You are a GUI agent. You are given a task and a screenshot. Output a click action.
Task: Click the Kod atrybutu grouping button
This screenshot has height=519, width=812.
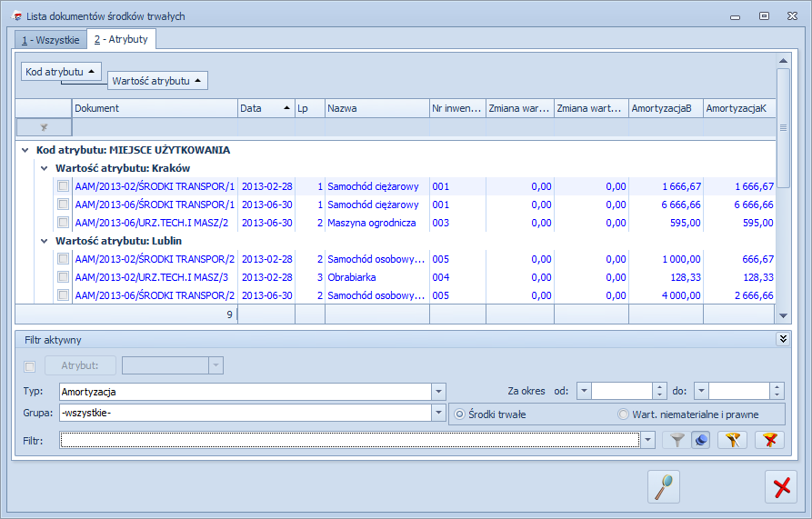click(61, 72)
